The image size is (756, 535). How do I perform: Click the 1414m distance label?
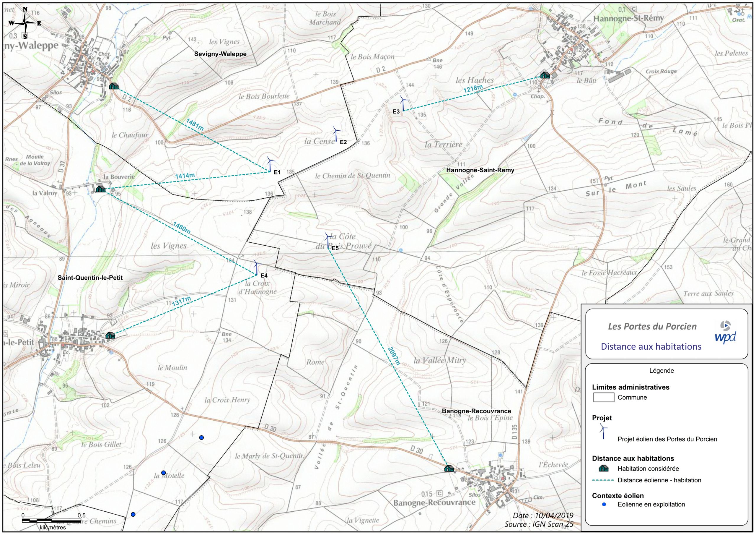click(x=185, y=176)
